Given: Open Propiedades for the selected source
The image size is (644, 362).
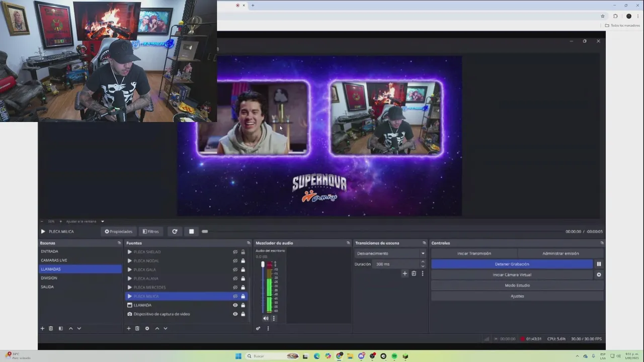Looking at the screenshot, I should (x=118, y=231).
